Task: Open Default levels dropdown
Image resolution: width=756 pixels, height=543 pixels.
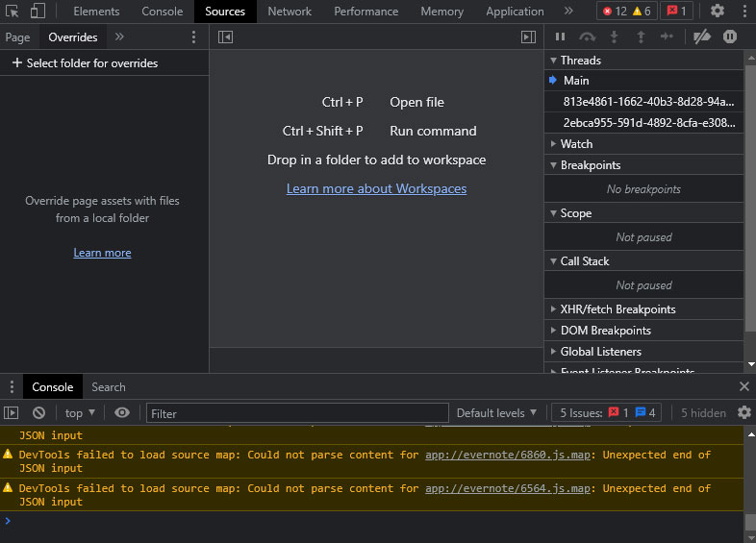Action: pos(496,413)
